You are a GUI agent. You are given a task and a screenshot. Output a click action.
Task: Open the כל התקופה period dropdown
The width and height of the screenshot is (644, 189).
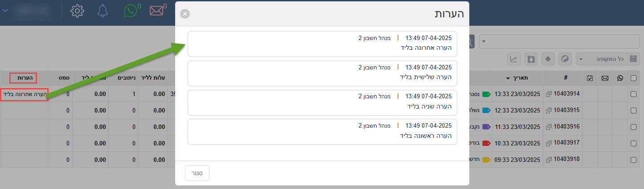(607, 59)
